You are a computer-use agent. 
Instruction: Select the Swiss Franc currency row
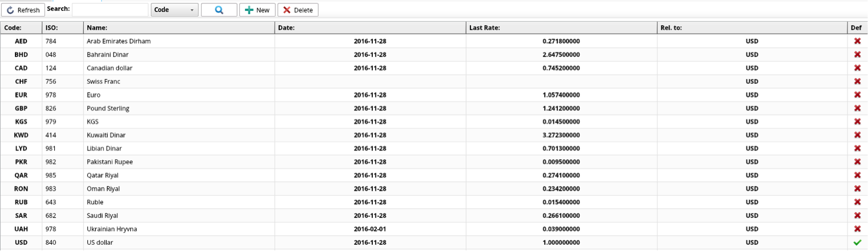click(103, 82)
